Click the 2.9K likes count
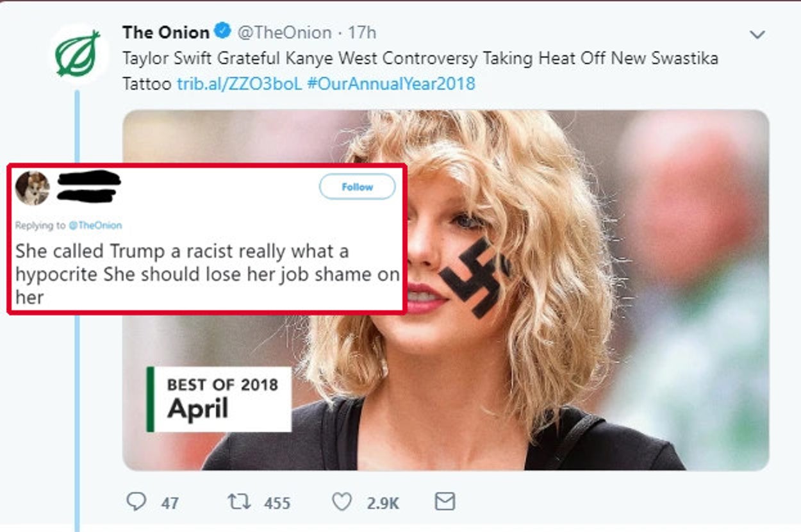This screenshot has width=801, height=532. [383, 503]
